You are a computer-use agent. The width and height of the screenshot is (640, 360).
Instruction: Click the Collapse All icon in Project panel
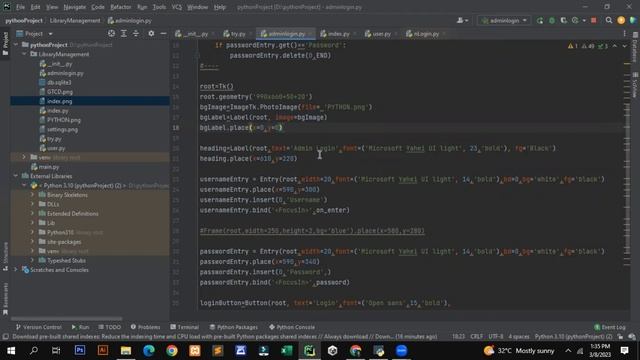pos(136,33)
